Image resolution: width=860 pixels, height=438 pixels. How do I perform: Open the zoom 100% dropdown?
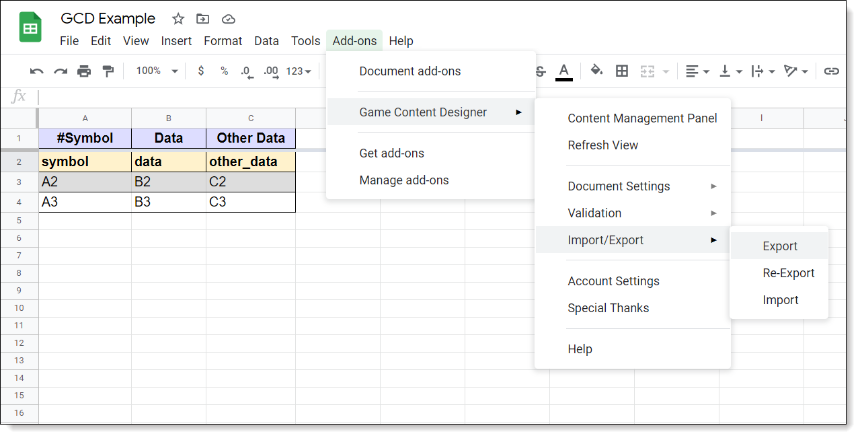[157, 71]
